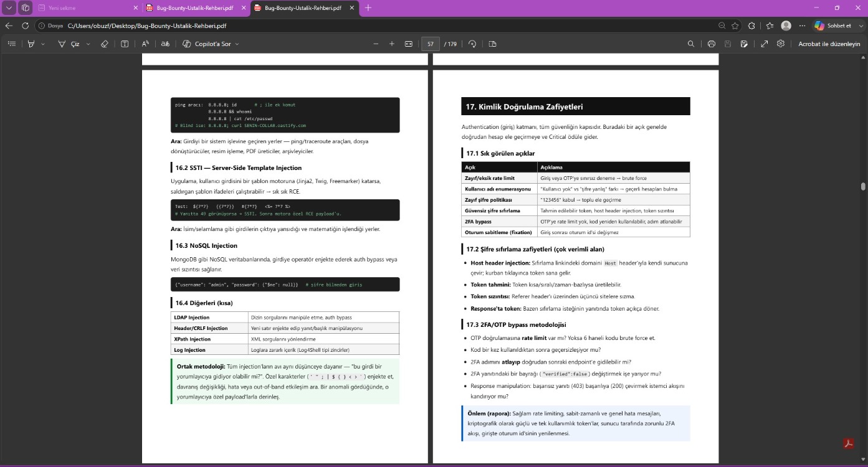Select the eraser tool
Image resolution: width=868 pixels, height=467 pixels.
coord(104,44)
